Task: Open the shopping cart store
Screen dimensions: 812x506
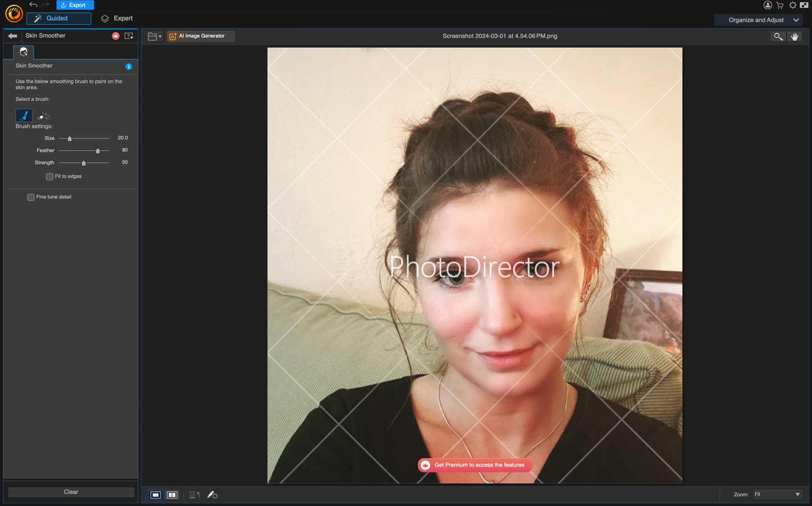Action: tap(780, 5)
